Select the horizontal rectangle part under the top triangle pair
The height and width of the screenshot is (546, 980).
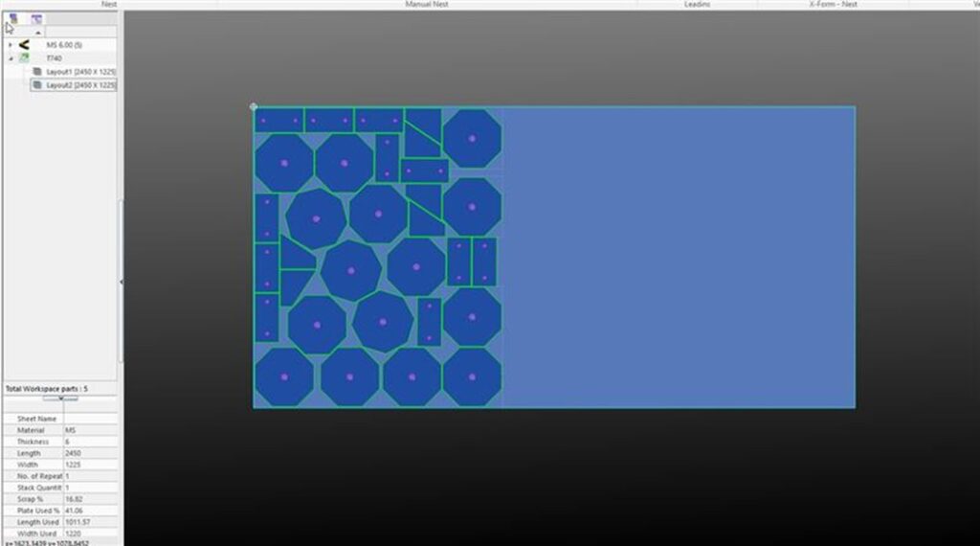424,171
